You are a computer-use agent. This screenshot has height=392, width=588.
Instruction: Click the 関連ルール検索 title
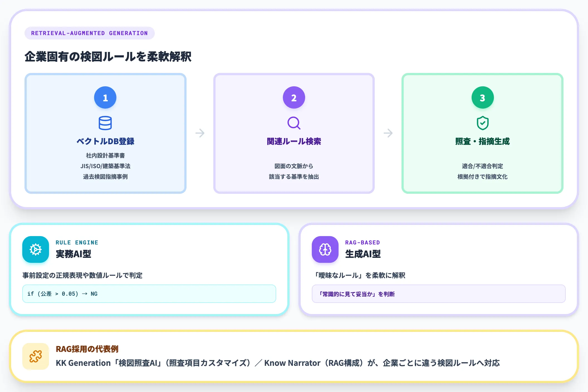point(294,141)
